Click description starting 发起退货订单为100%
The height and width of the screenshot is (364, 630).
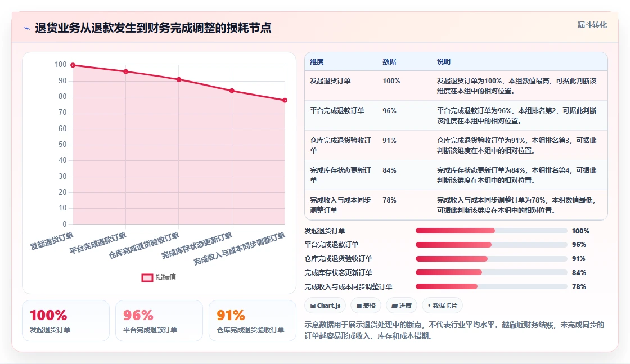[x=517, y=86]
